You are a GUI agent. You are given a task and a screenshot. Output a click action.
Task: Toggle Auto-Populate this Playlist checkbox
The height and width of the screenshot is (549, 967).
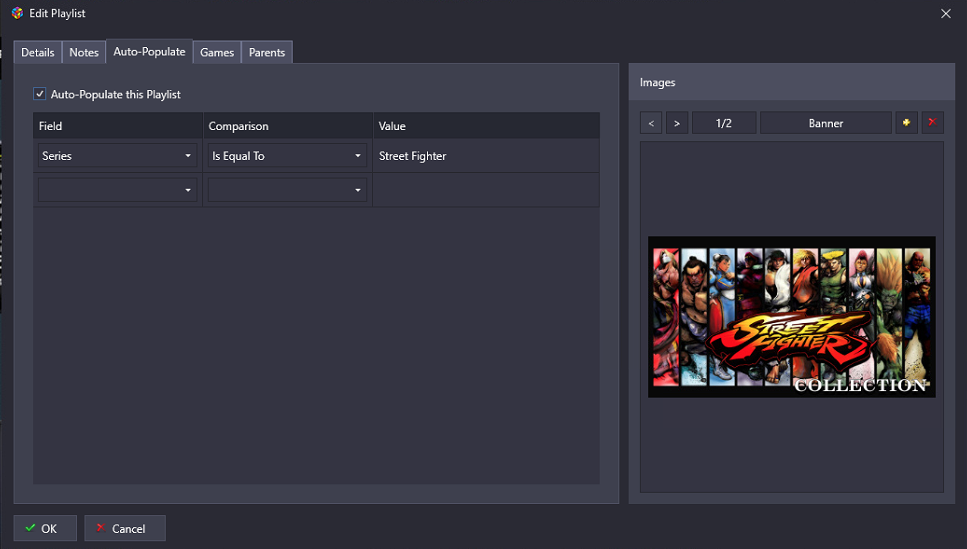coord(39,94)
